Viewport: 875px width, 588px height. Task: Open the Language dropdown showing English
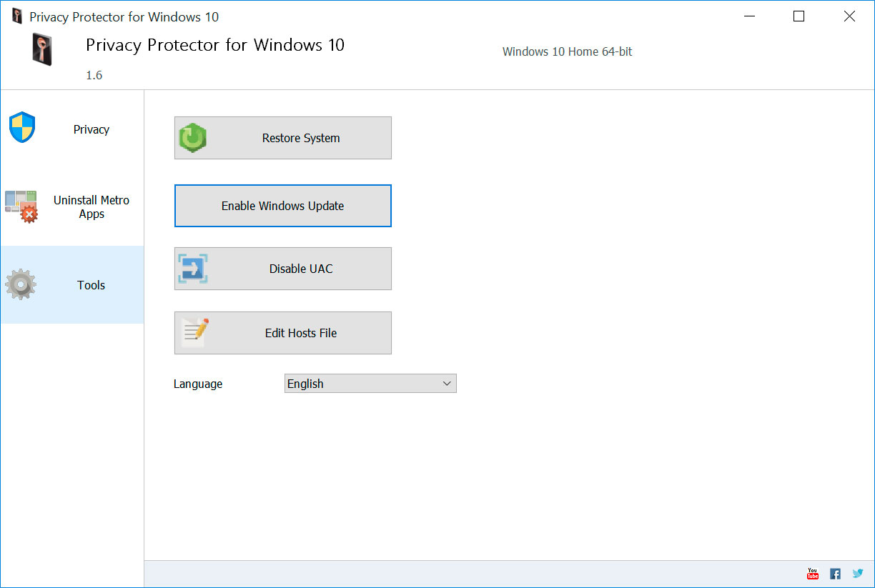[370, 384]
